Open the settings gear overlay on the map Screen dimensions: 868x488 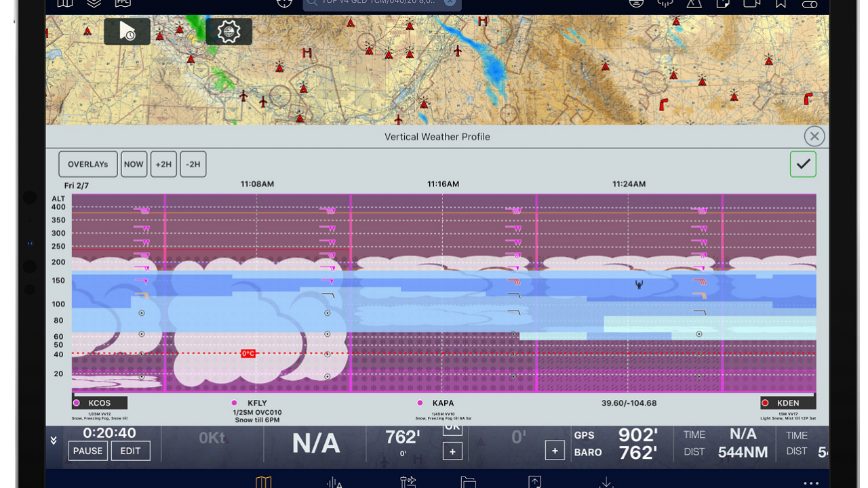click(x=229, y=31)
